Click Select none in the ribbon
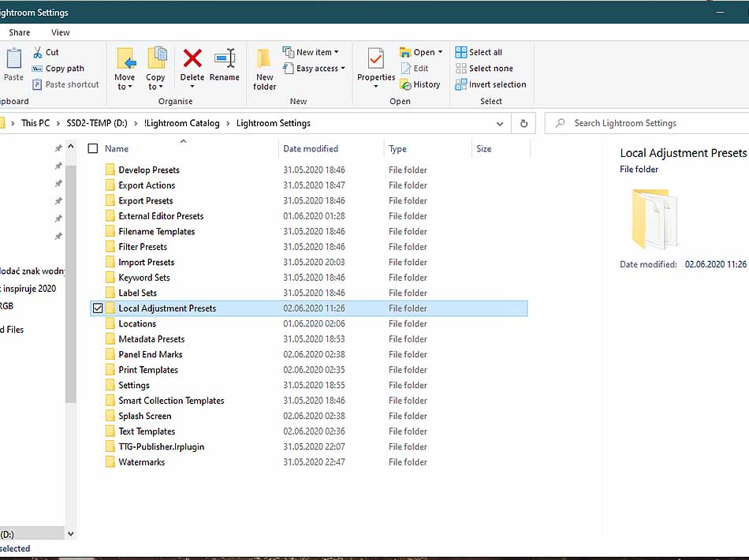 (484, 69)
